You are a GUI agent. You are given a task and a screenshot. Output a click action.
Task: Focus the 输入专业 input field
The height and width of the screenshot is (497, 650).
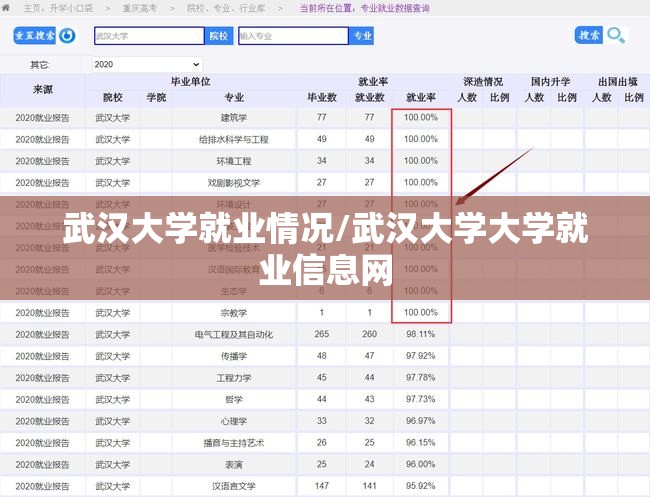[x=293, y=36]
